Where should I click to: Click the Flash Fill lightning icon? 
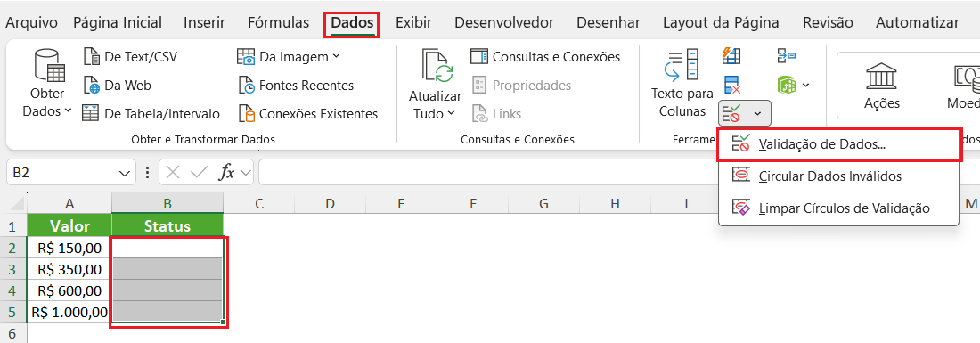point(731,55)
